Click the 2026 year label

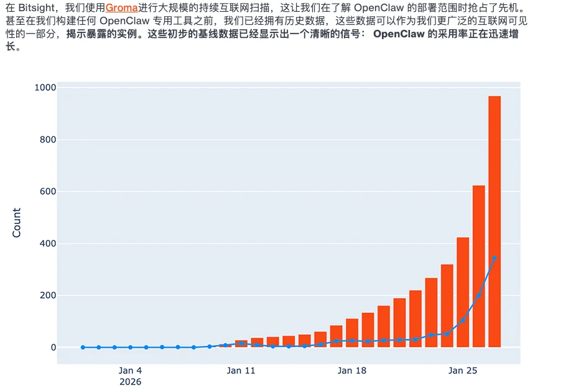129,382
